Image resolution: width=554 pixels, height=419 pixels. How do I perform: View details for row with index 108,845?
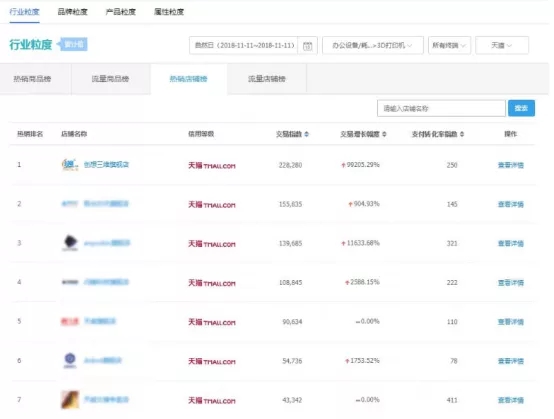(511, 283)
